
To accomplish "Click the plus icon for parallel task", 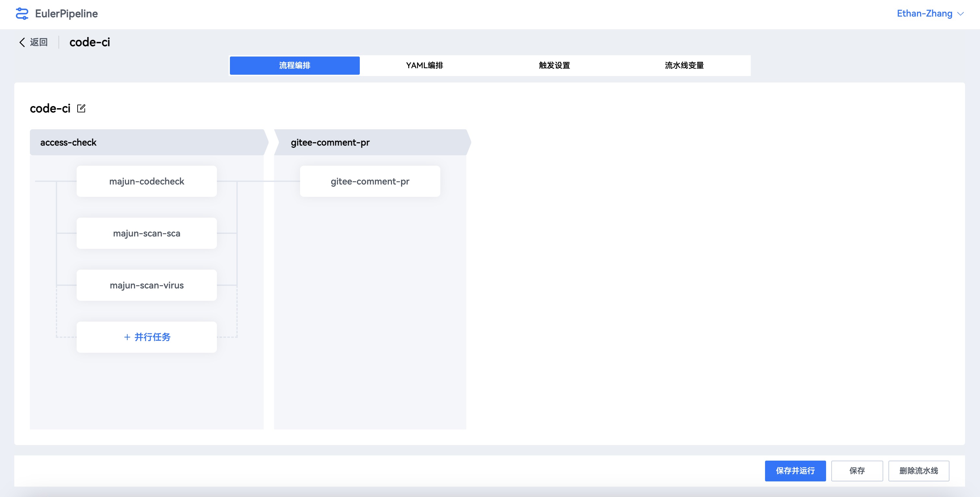I will pos(127,337).
